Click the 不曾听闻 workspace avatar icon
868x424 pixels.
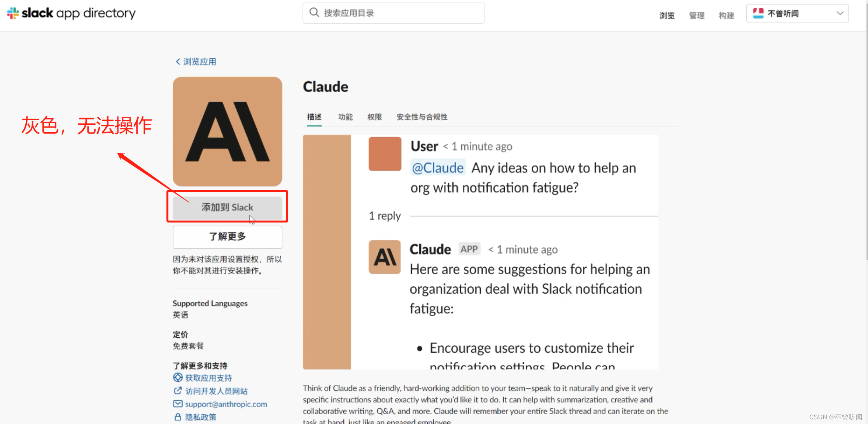point(758,13)
